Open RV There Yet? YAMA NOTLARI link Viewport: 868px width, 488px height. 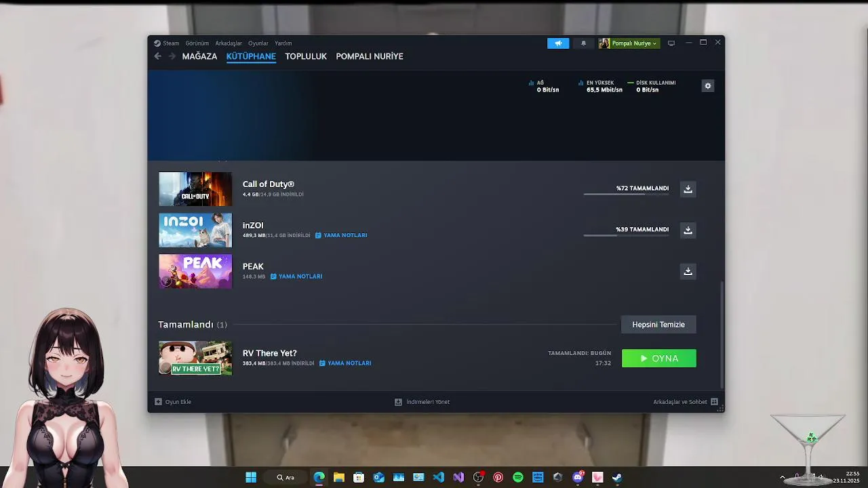tap(345, 363)
